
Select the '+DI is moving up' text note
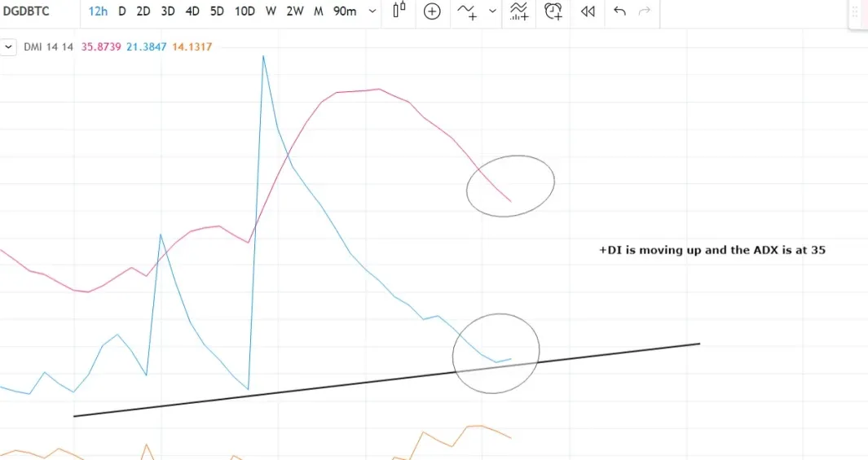(712, 250)
